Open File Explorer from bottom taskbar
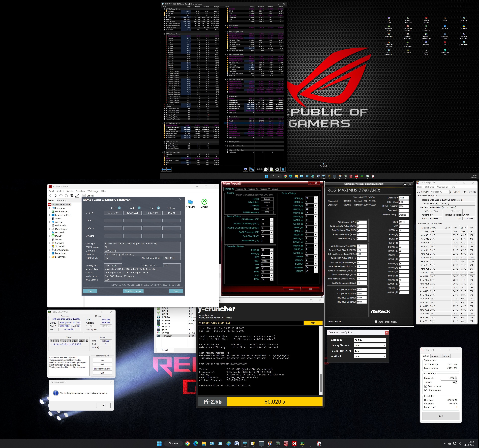 204,443
